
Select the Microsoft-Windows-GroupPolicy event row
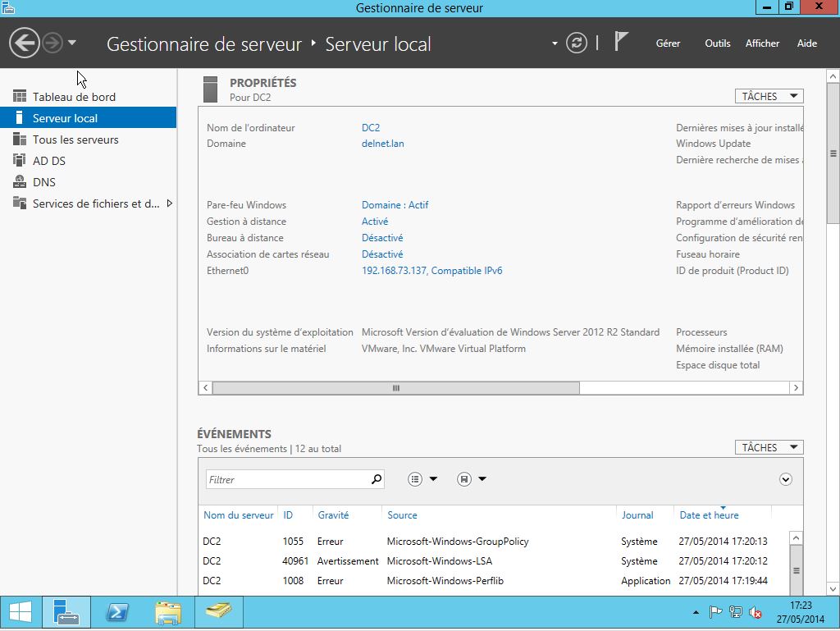pos(493,542)
